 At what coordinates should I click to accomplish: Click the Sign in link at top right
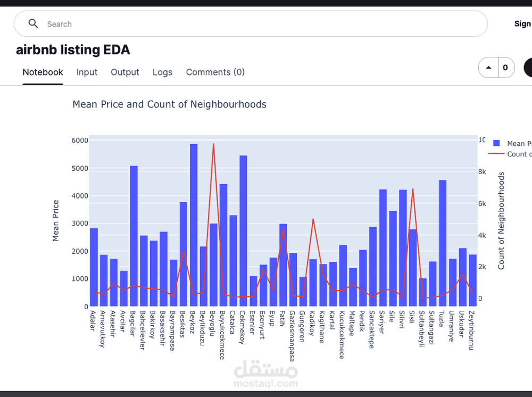[522, 23]
